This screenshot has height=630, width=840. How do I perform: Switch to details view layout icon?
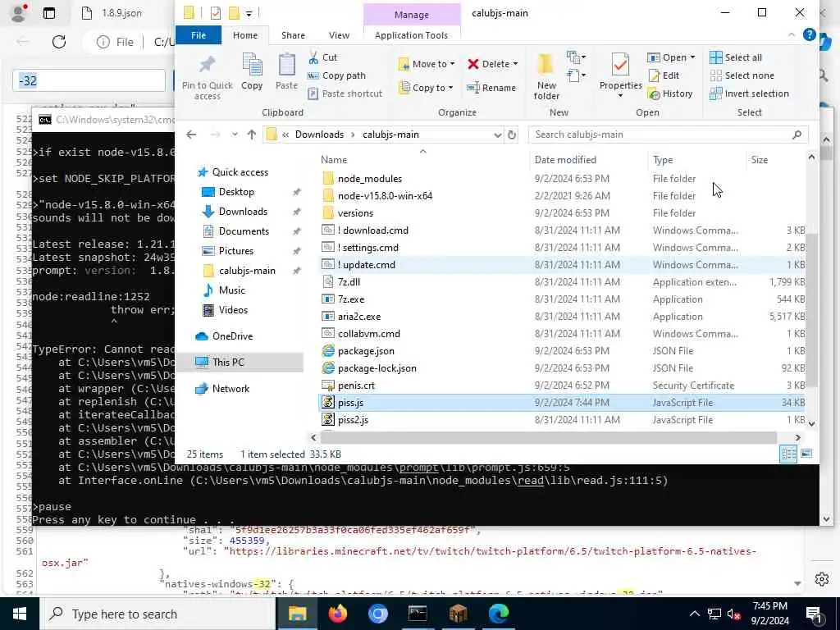[788, 454]
